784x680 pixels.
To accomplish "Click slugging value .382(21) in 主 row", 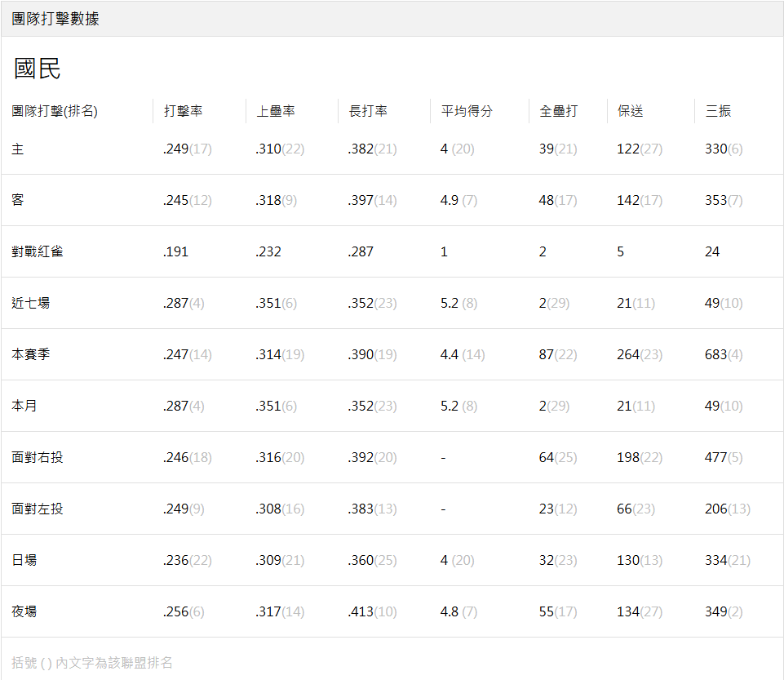I will tap(373, 149).
